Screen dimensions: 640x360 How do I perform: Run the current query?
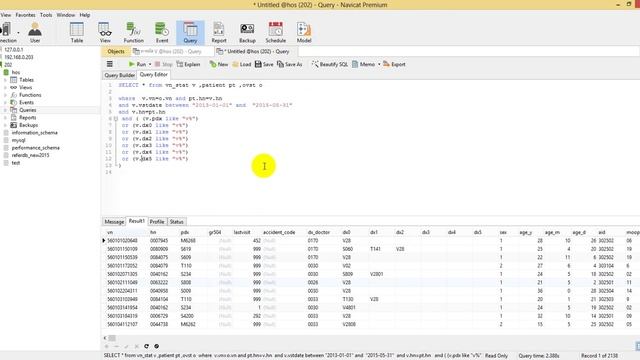[137, 64]
